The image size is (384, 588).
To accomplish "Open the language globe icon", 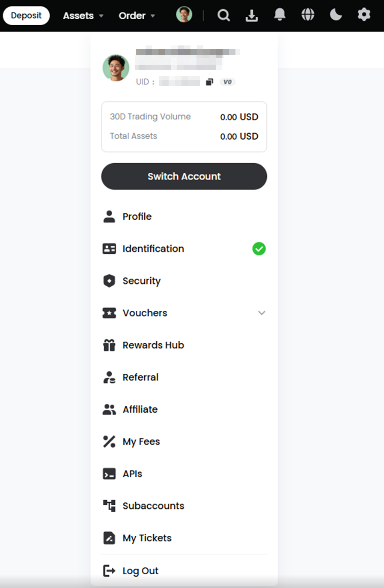I will [308, 15].
